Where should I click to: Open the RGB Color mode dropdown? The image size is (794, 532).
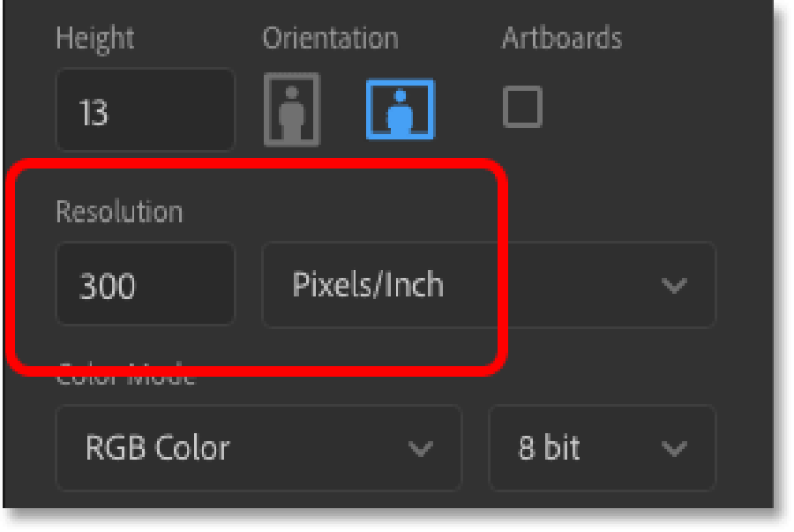tap(258, 448)
